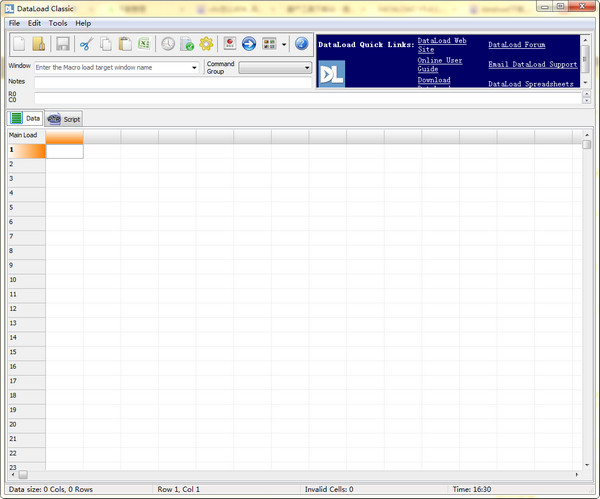Click the yellow gear options icon
The width and height of the screenshot is (600, 499).
(x=206, y=44)
